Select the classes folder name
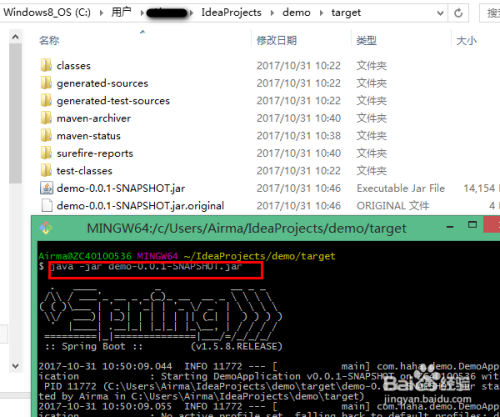This screenshot has height=417, width=500. click(73, 66)
